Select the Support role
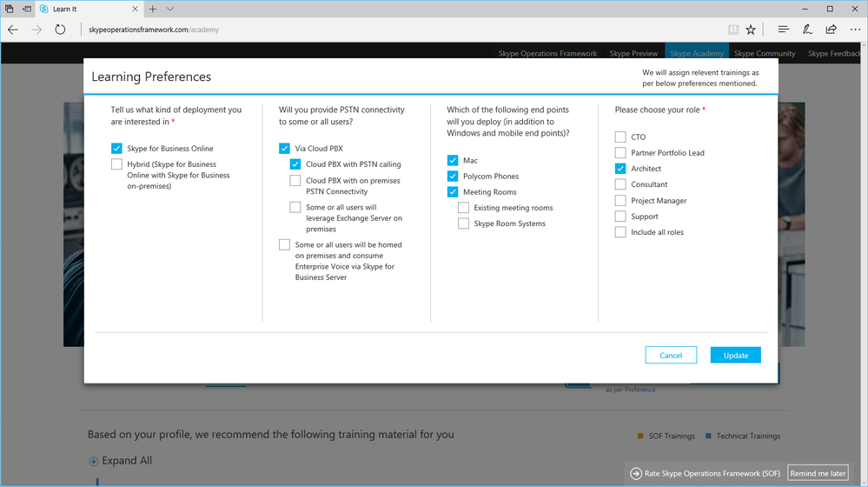Screen dimensions: 868x487 pyautogui.click(x=620, y=216)
